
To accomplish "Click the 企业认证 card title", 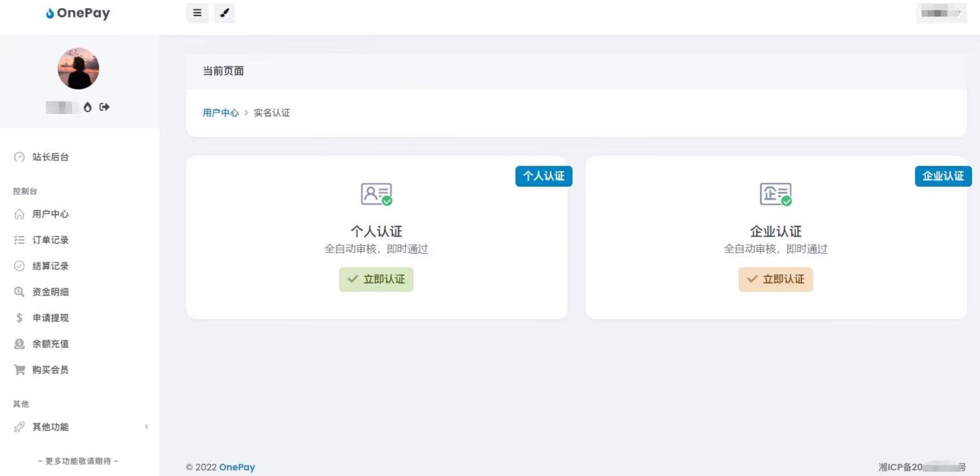I will 776,231.
